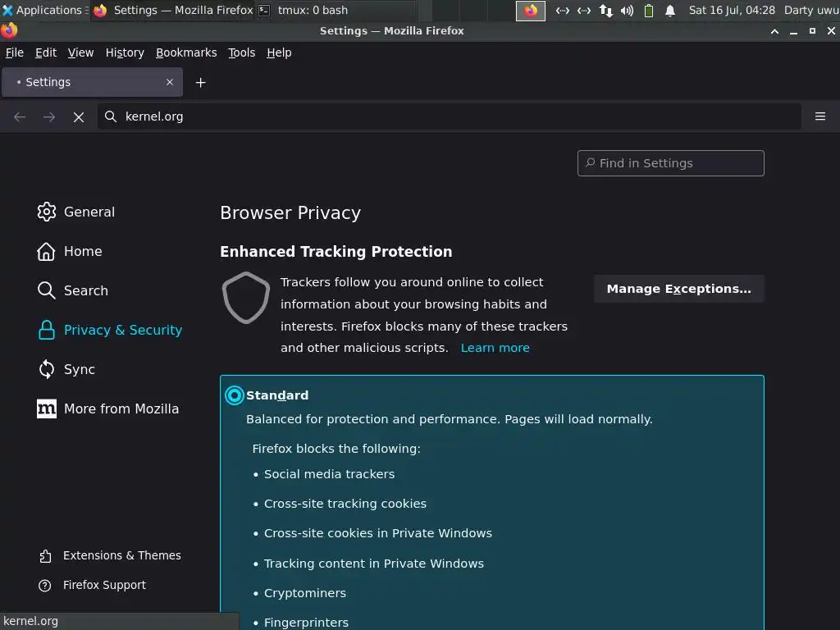Click the battery indicator tray icon
Viewport: 840px width, 630px height.
(x=649, y=10)
